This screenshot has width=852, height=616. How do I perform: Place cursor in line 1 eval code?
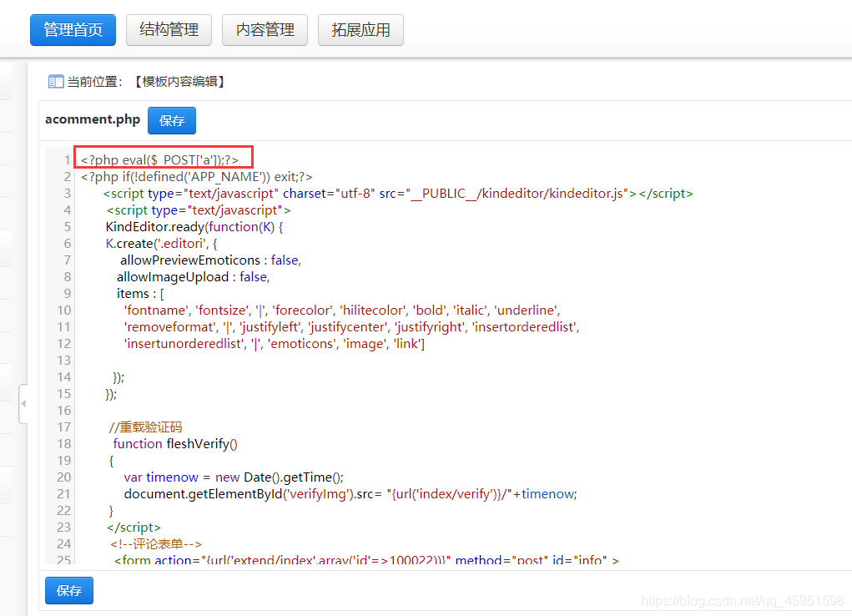coord(159,160)
